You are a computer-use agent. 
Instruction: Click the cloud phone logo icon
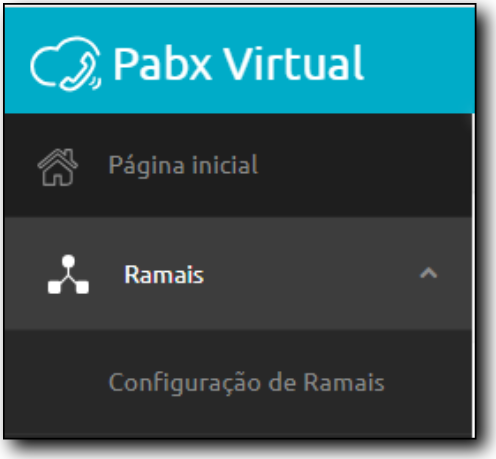pyautogui.click(x=66, y=63)
